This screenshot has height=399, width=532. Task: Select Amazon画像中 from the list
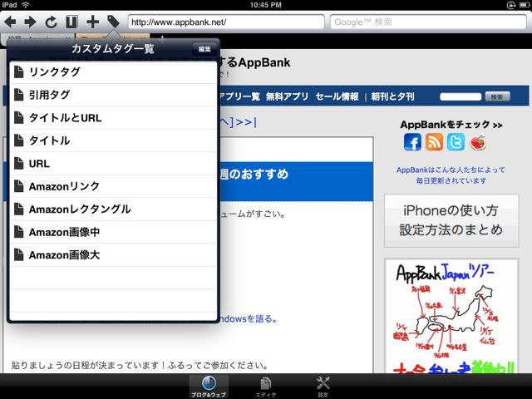pyautogui.click(x=113, y=232)
